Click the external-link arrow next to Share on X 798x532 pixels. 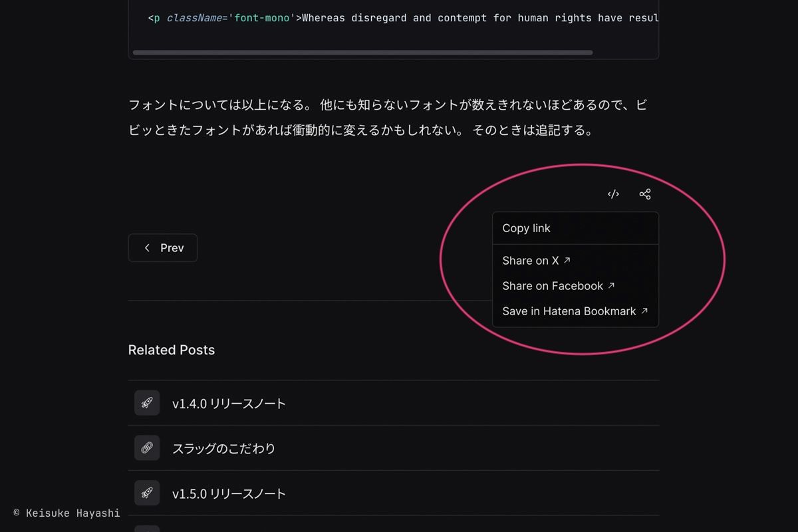click(566, 260)
